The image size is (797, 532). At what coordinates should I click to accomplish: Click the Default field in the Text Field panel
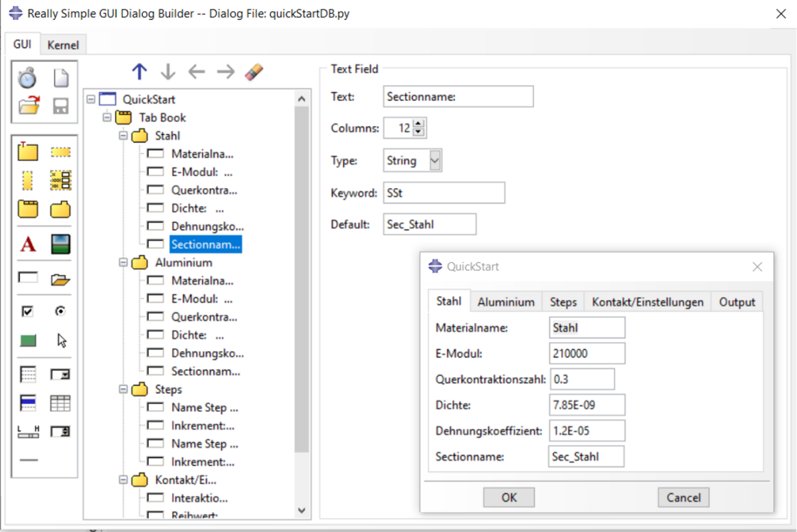430,224
